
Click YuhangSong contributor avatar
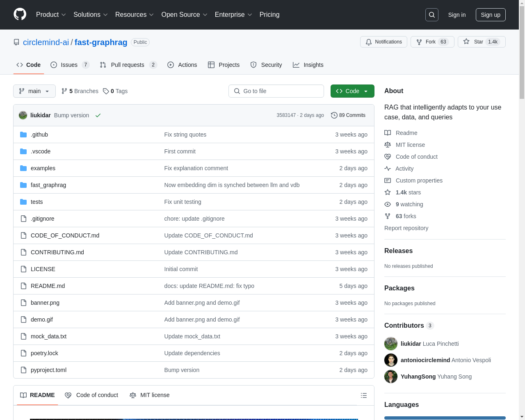pos(391,377)
